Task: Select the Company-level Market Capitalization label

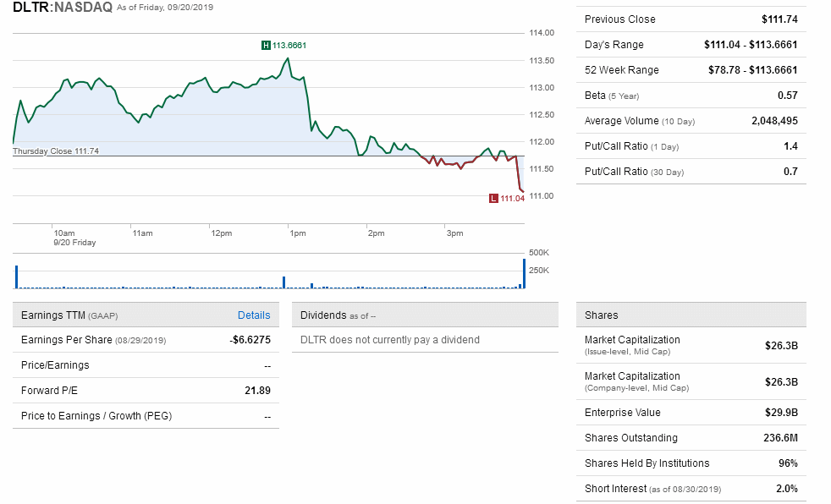Action: 636,381
